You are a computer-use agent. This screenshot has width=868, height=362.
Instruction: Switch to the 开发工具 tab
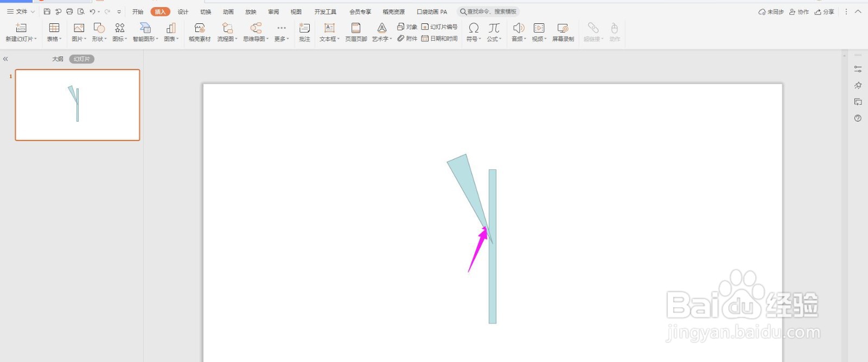pos(325,11)
